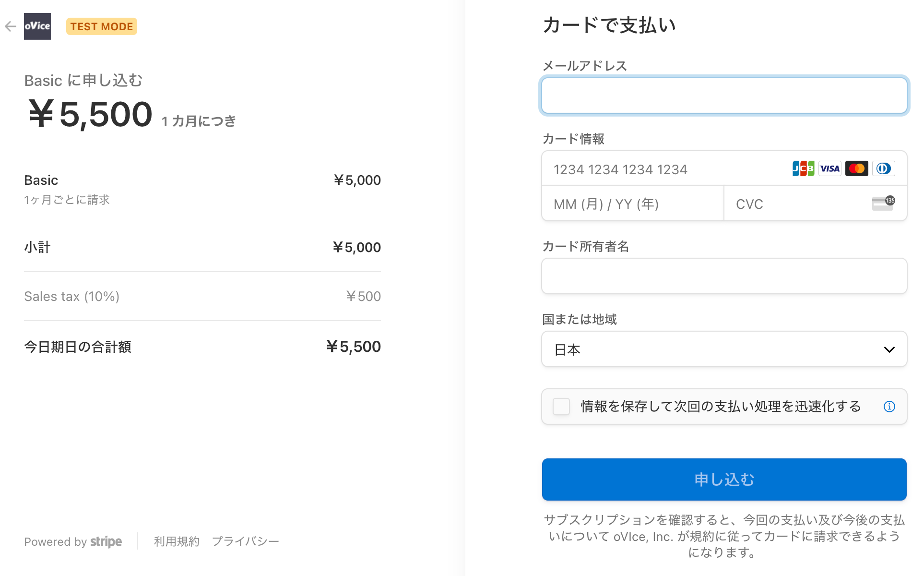Viewport: 924px width, 576px height.
Task: Enable the save payment information checkbox
Action: point(561,407)
